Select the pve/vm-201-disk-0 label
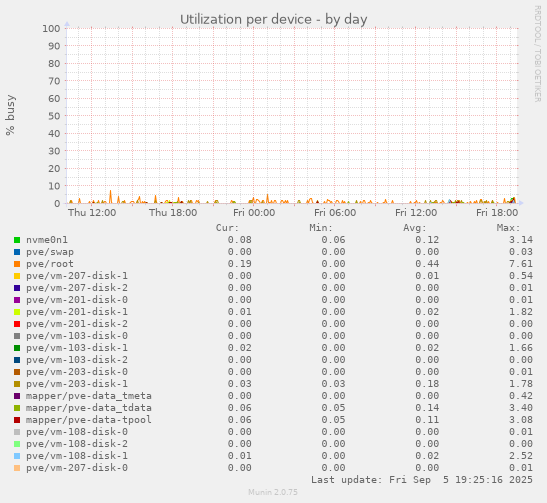This screenshot has width=547, height=503. tap(77, 300)
